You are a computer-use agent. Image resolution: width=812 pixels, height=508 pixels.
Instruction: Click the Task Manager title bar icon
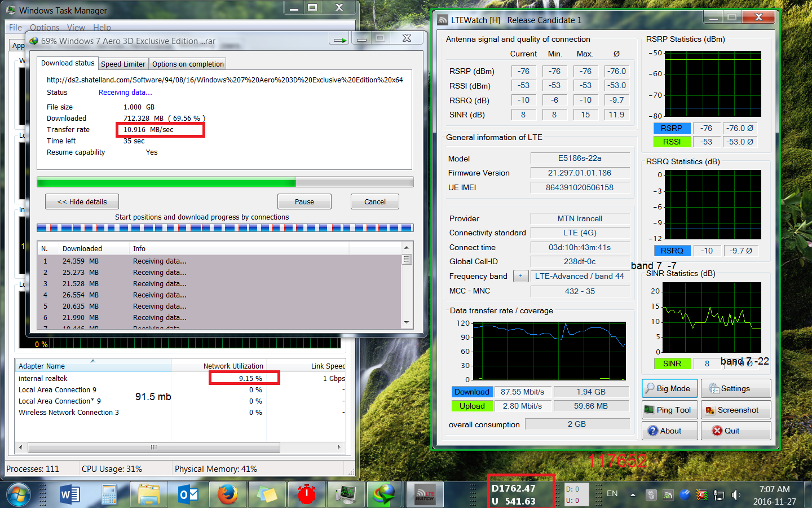coord(11,10)
